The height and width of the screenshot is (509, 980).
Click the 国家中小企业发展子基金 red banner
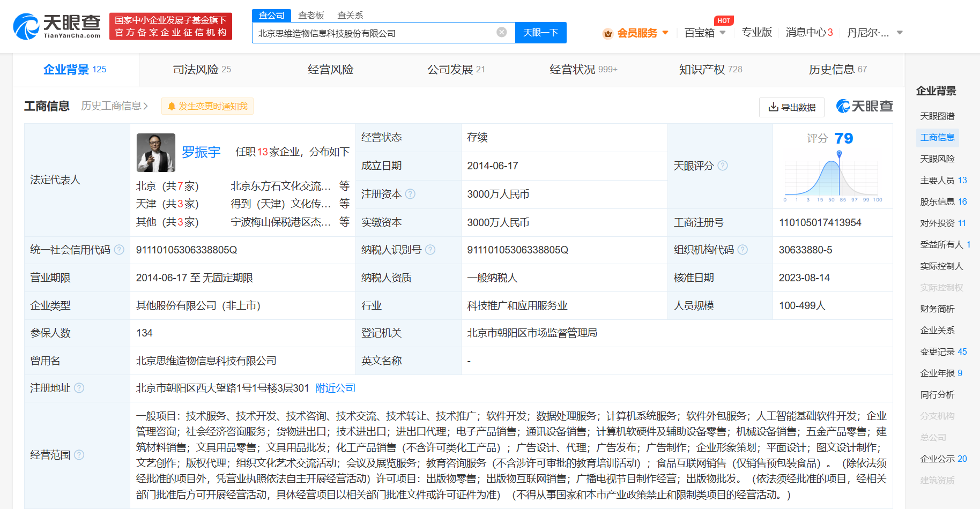click(x=170, y=26)
